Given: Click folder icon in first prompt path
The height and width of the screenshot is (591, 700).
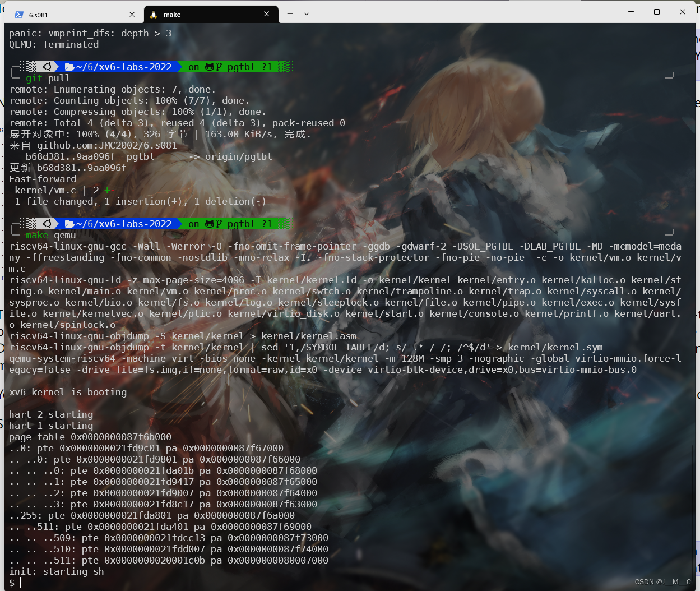Looking at the screenshot, I should pos(70,67).
